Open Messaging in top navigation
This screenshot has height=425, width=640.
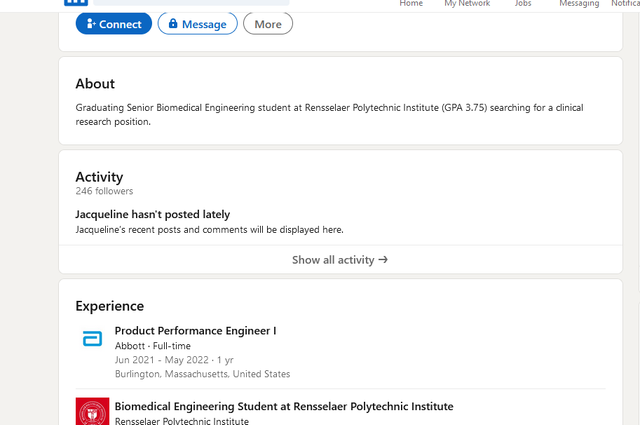[579, 3]
